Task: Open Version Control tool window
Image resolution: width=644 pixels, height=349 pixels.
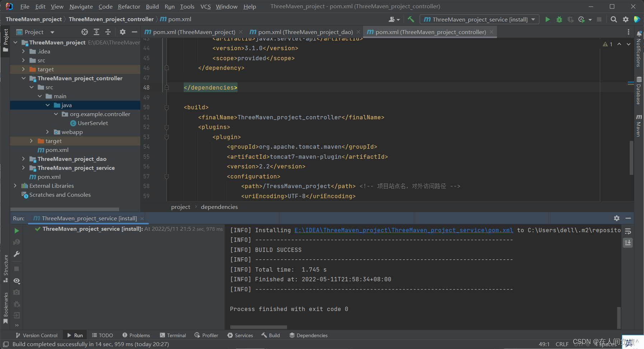Action: point(37,335)
